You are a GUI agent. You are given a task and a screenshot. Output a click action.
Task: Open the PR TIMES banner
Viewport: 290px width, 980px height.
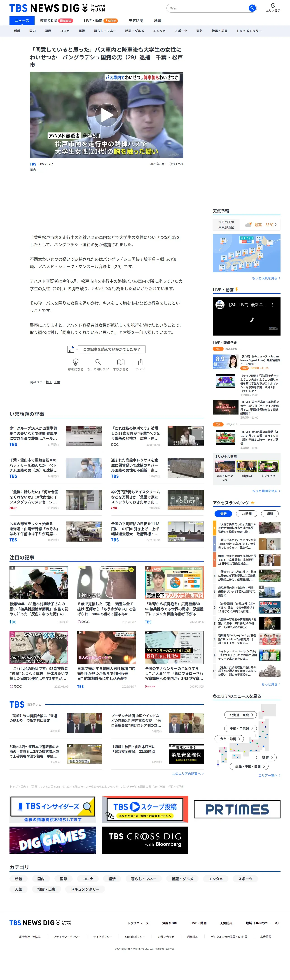237,809
